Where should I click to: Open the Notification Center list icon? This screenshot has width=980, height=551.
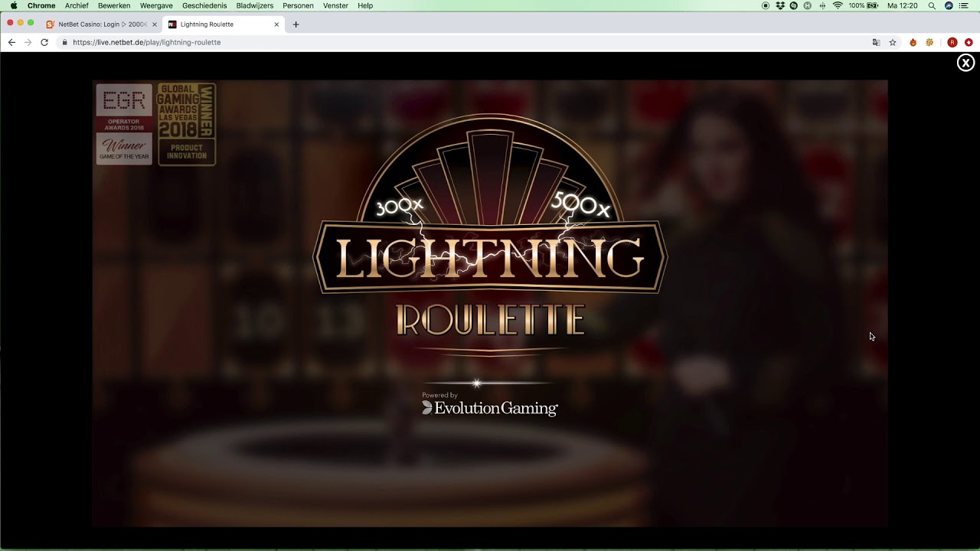pyautogui.click(x=964, y=5)
